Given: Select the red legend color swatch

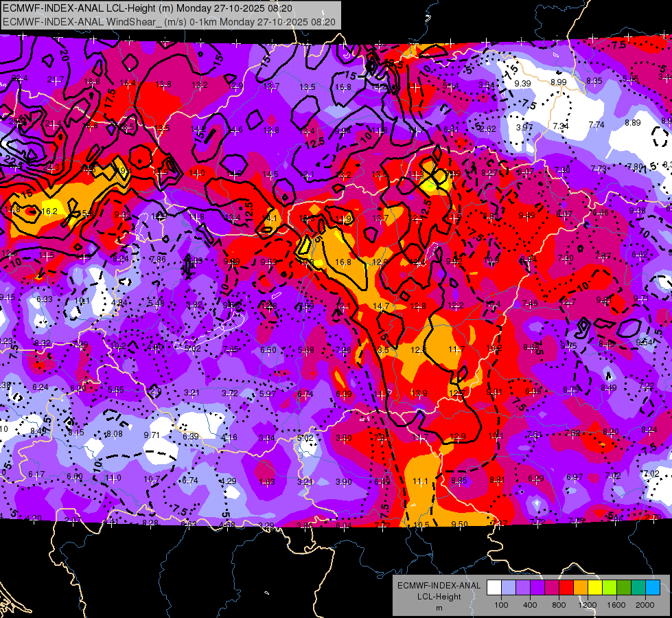Looking at the screenshot, I should click(x=566, y=588).
